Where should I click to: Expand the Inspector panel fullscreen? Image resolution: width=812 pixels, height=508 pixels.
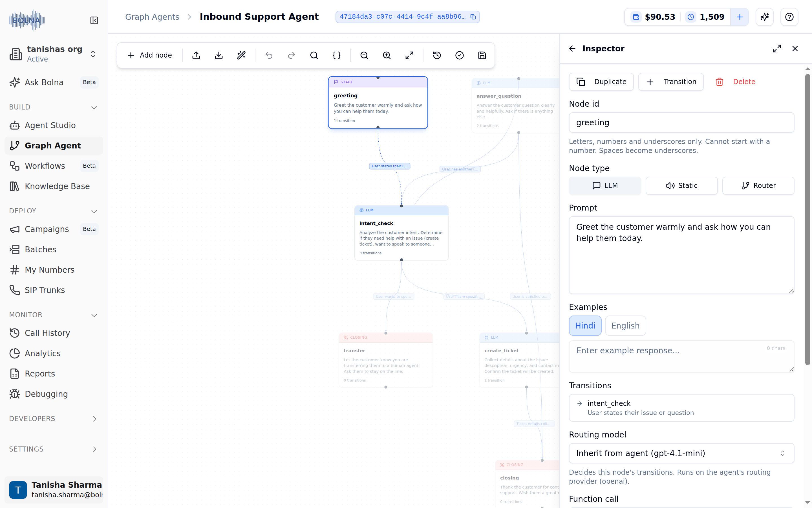(777, 49)
